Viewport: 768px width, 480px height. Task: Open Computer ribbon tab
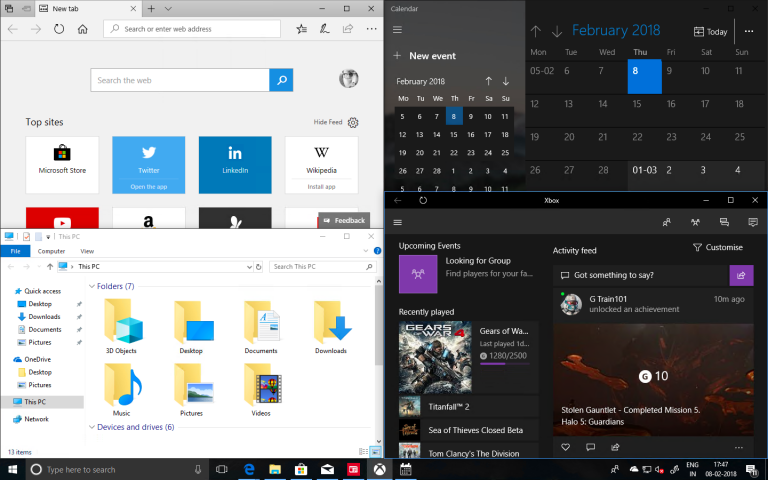51,251
